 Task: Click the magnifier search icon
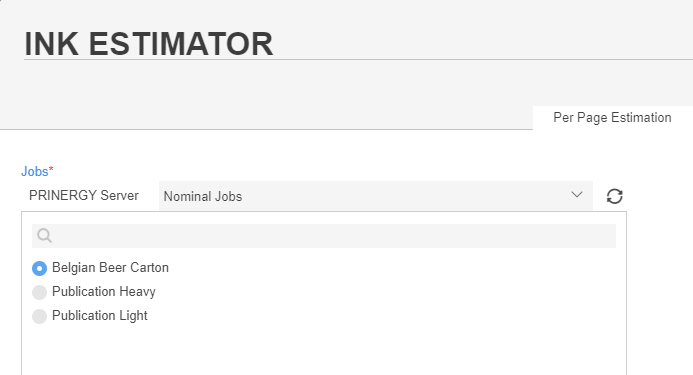44,236
